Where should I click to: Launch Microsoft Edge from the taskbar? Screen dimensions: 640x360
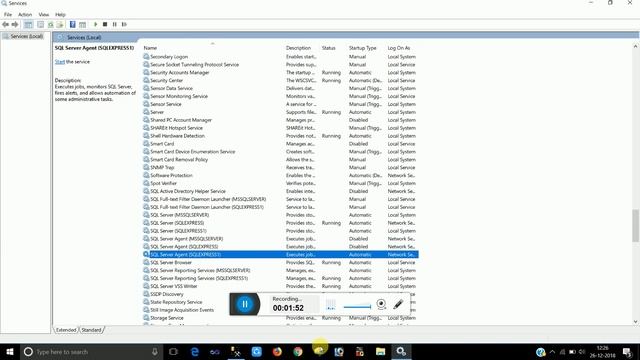(195, 351)
